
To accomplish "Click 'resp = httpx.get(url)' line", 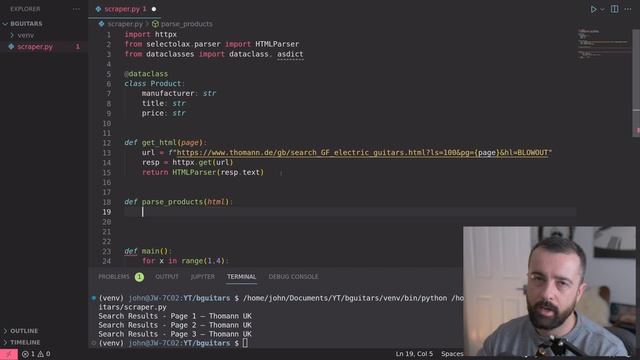I will 187,162.
